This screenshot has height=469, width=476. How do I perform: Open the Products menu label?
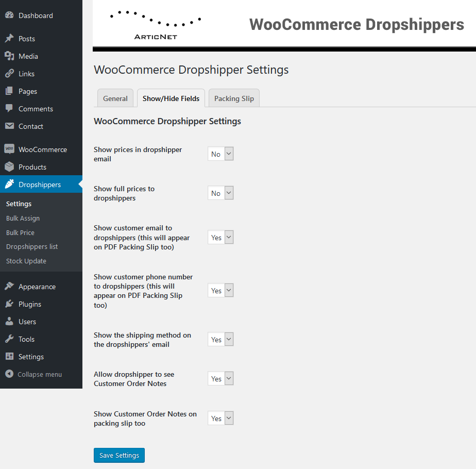coord(32,167)
